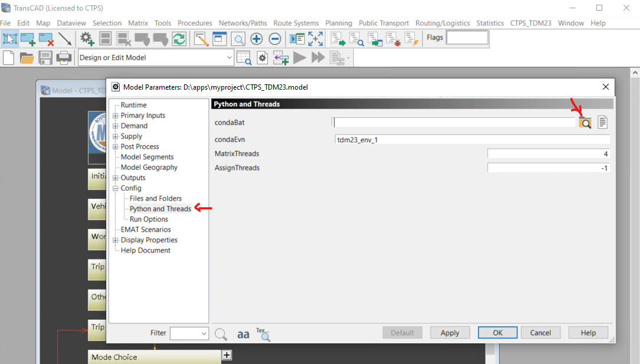Select the rectangle pointer selection tool in toolbar
This screenshot has width=640, height=364.
9,39
